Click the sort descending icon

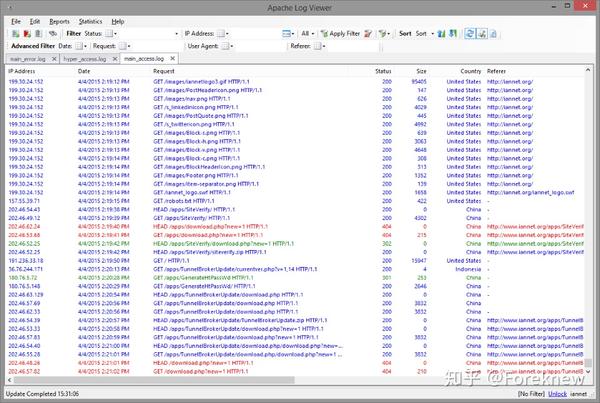coord(453,34)
